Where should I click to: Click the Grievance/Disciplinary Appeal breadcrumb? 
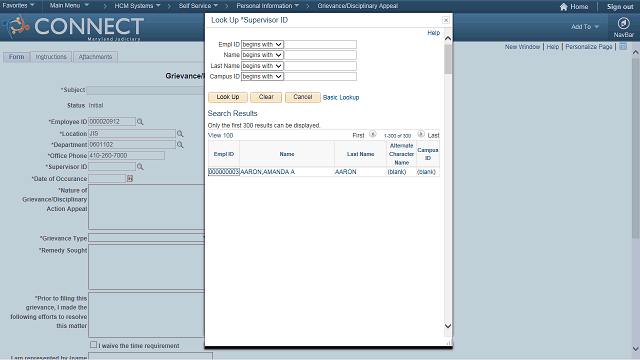click(x=358, y=6)
